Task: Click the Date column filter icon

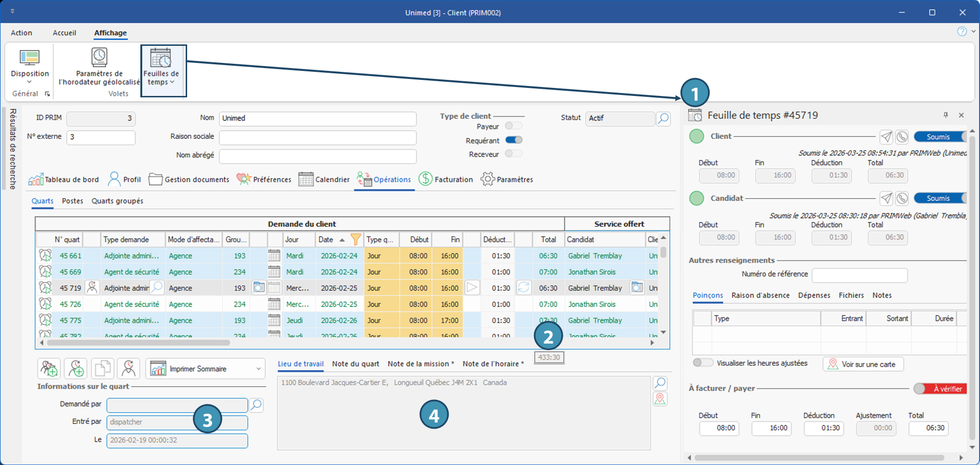Action: pos(356,240)
